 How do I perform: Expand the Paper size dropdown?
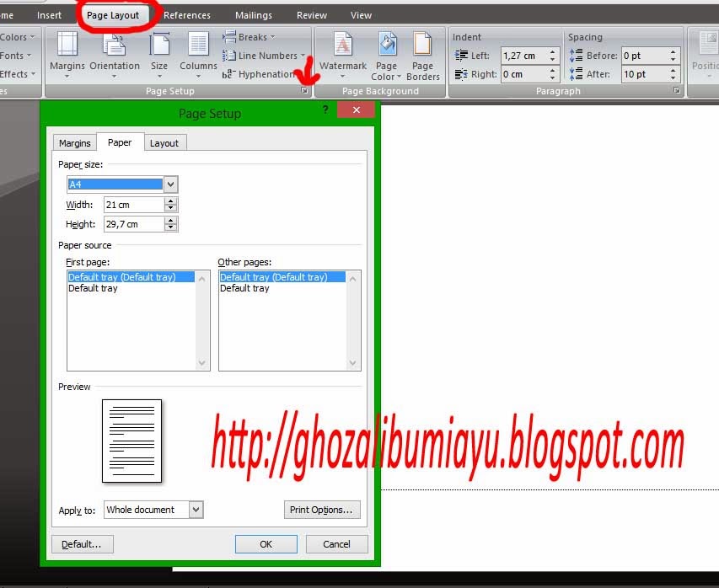point(170,184)
